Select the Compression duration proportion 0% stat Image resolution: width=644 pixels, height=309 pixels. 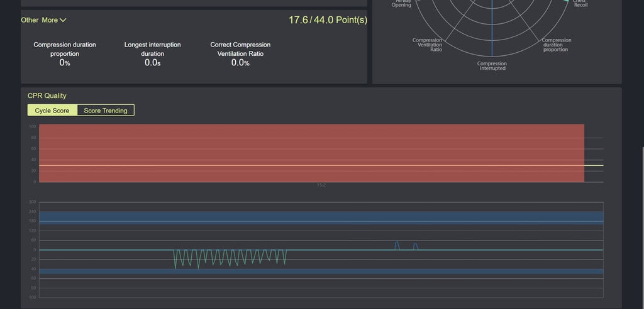coord(65,53)
